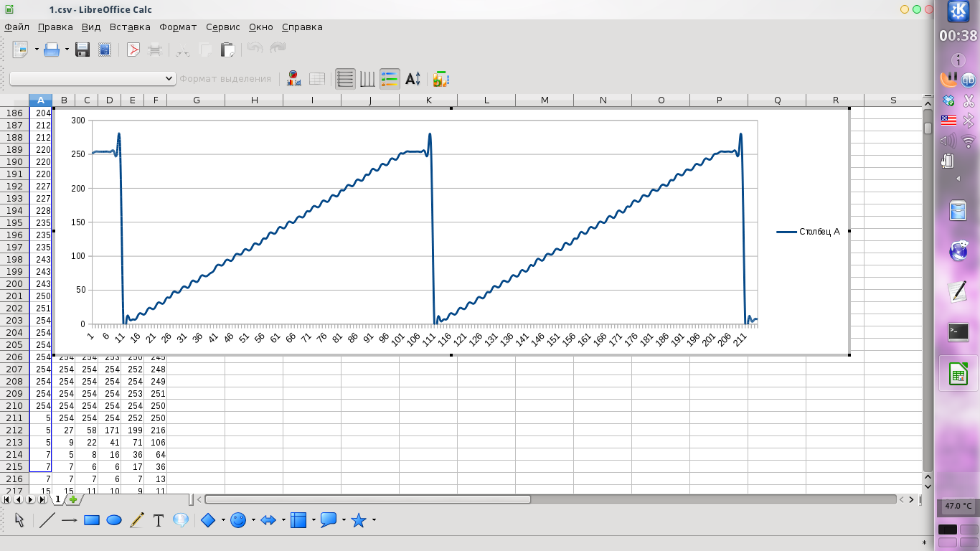
Task: Choose the Select arrow tool
Action: [x=19, y=520]
